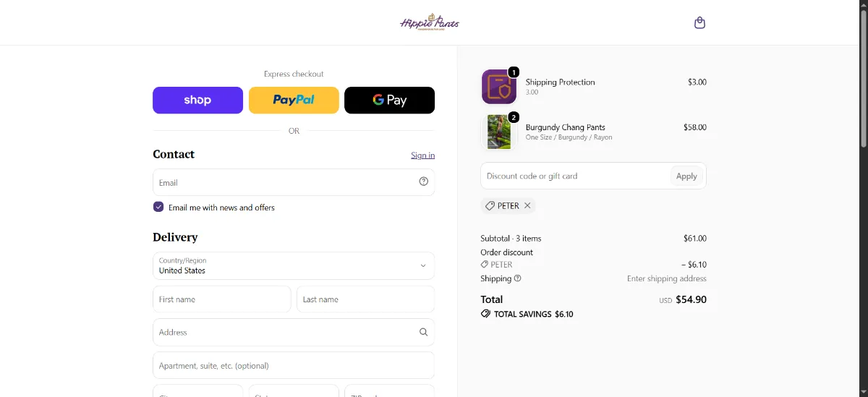Click the Shipping Protection product name

(x=561, y=82)
